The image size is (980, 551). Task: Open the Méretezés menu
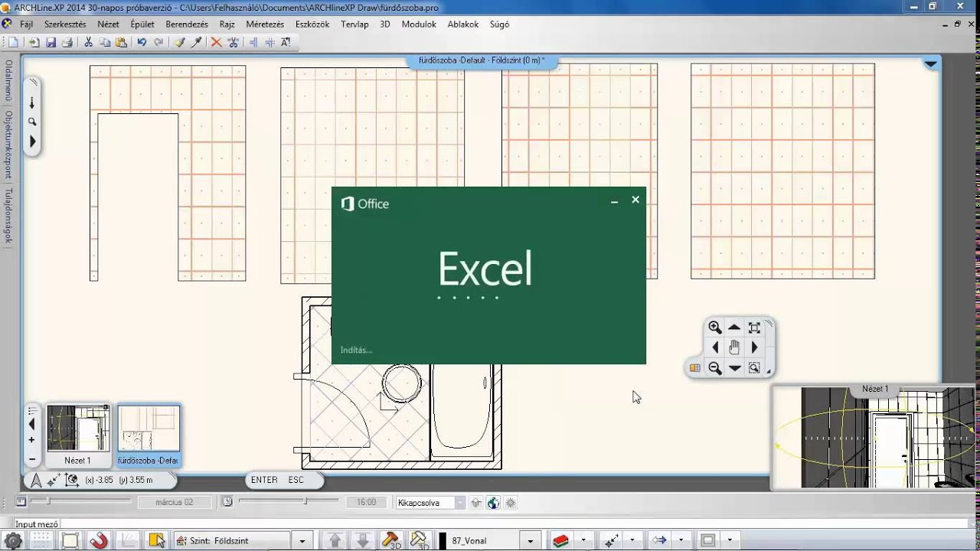point(265,24)
